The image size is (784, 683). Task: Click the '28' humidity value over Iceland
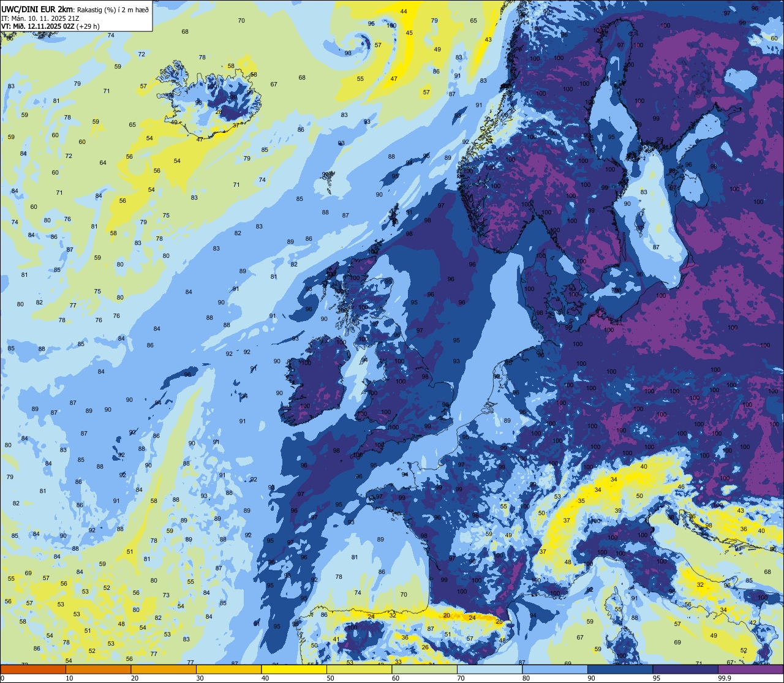click(219, 111)
